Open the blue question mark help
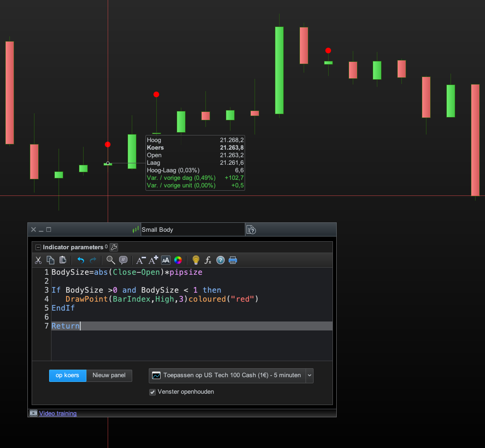Image resolution: width=485 pixels, height=448 pixels. [x=220, y=260]
